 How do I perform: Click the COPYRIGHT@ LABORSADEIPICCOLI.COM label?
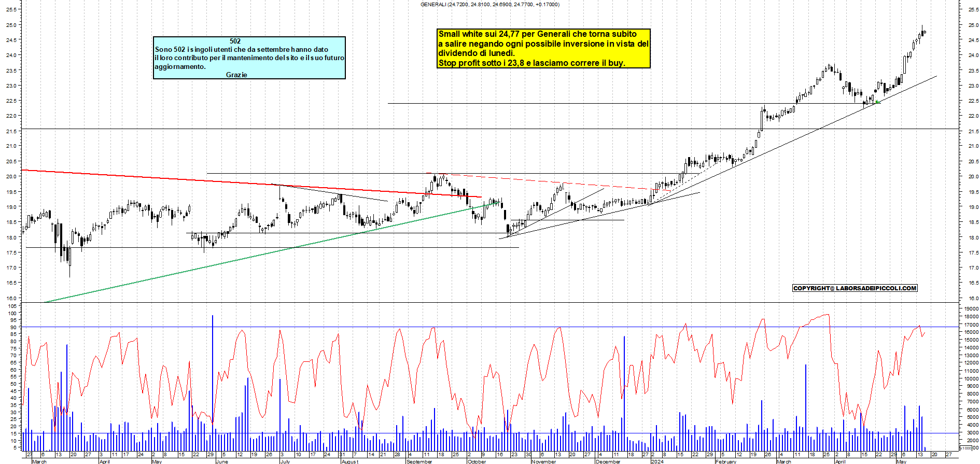pos(855,288)
